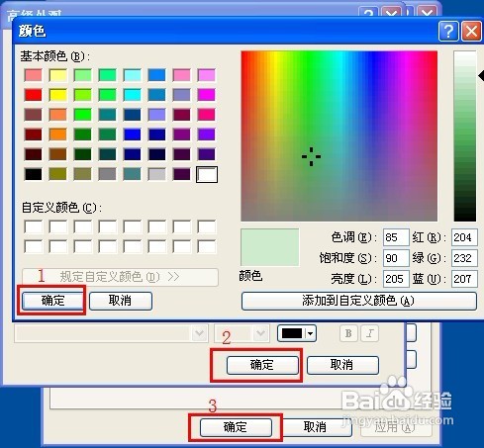Select the pure red basic color swatch

pos(34,95)
